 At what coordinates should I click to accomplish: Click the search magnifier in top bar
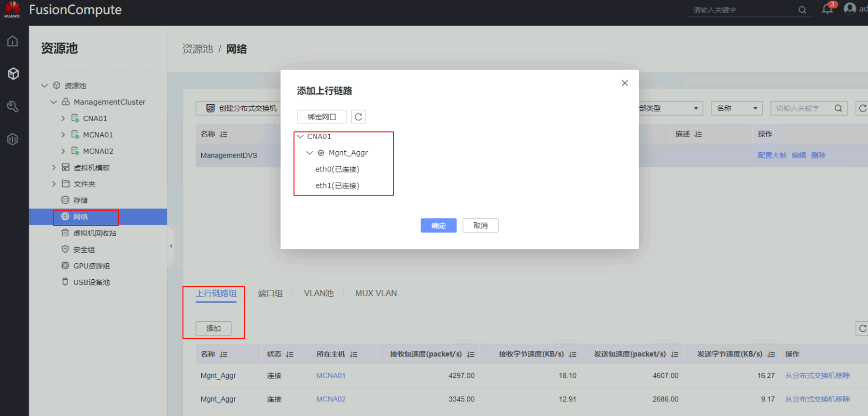[802, 10]
